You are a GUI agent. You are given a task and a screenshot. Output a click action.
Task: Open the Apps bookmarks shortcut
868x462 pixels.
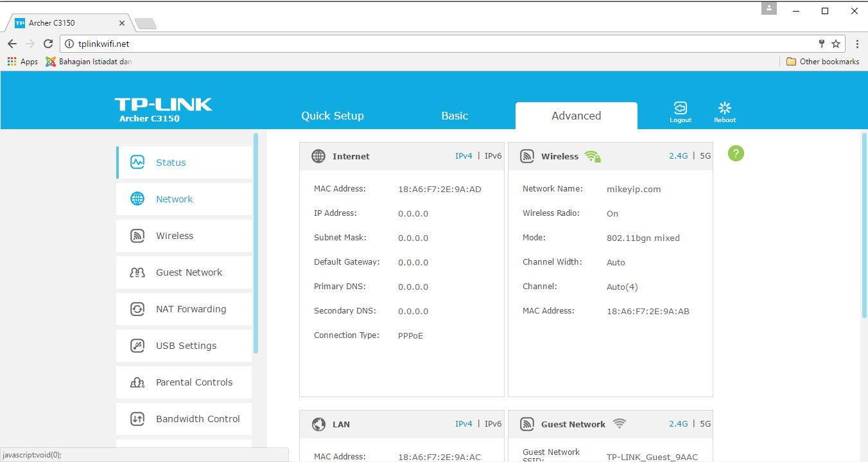[x=22, y=62]
